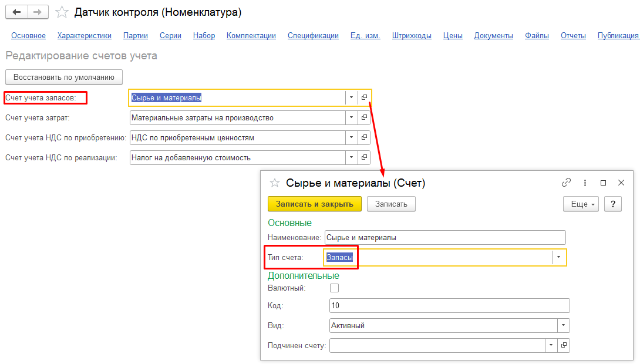Maximize the Сырье и материалы dialog
The width and height of the screenshot is (640, 364).
[x=603, y=183]
